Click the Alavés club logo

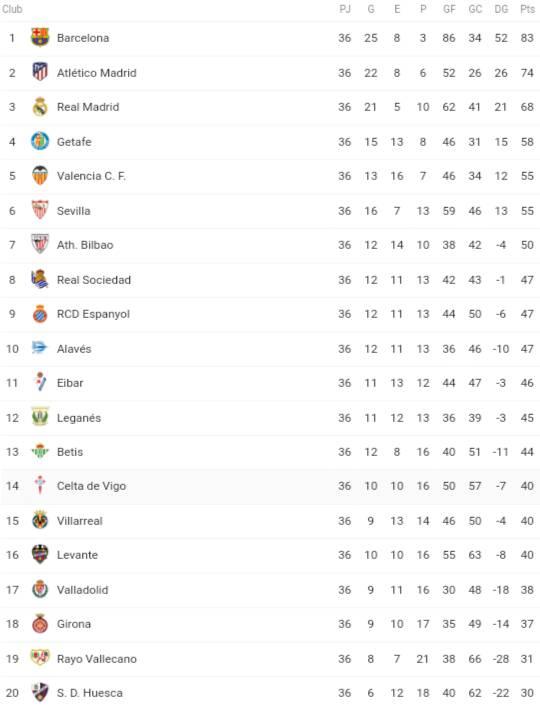(x=40, y=348)
